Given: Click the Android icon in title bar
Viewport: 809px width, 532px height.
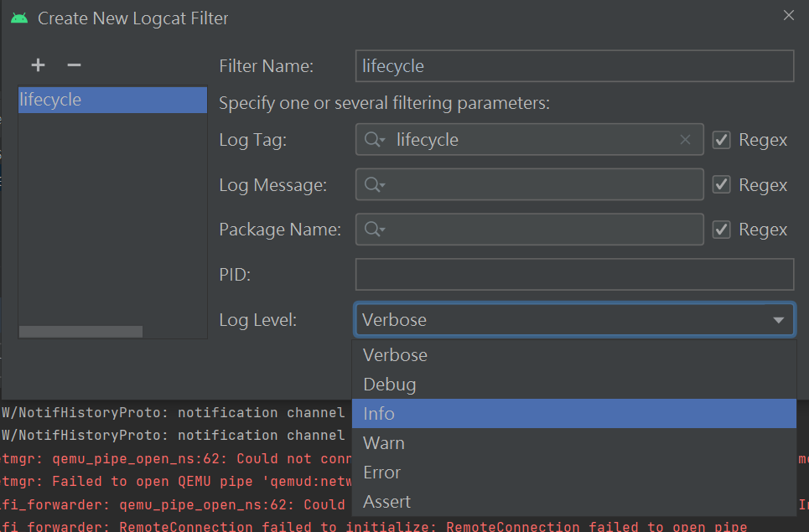Looking at the screenshot, I should coord(19,18).
